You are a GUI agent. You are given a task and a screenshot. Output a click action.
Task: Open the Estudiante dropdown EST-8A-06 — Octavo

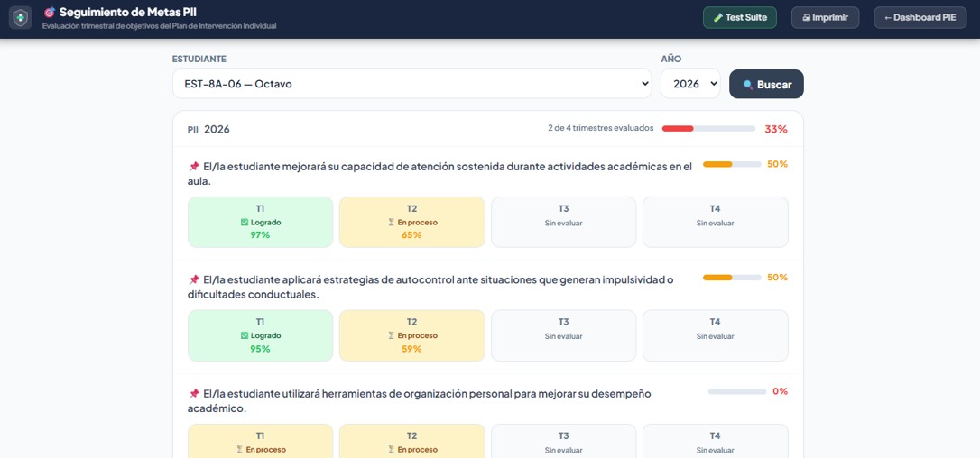click(411, 84)
